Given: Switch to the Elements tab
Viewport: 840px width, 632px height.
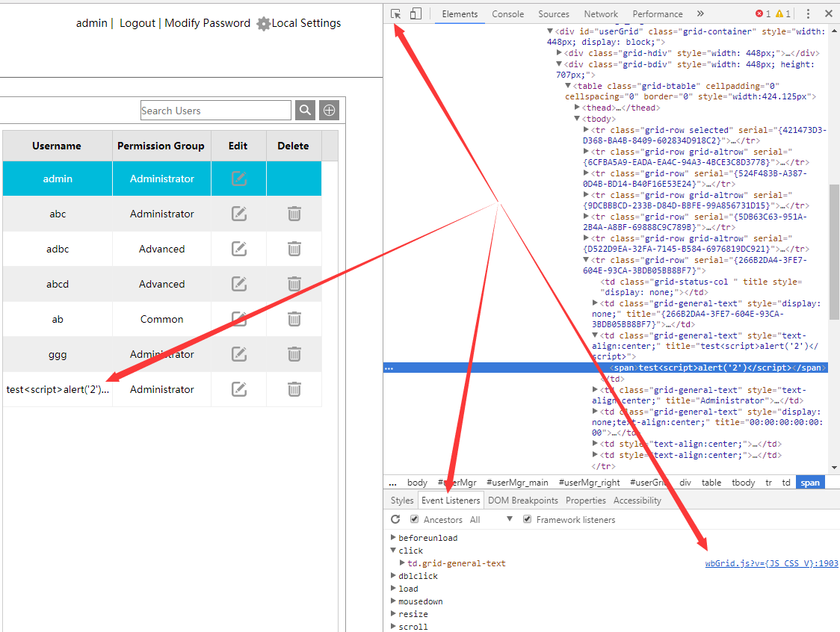Looking at the screenshot, I should point(460,14).
